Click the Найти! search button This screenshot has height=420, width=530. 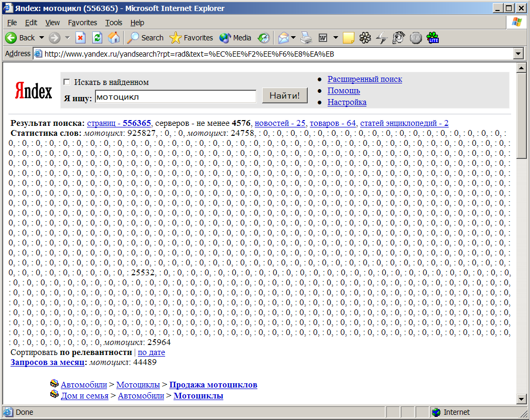[285, 96]
